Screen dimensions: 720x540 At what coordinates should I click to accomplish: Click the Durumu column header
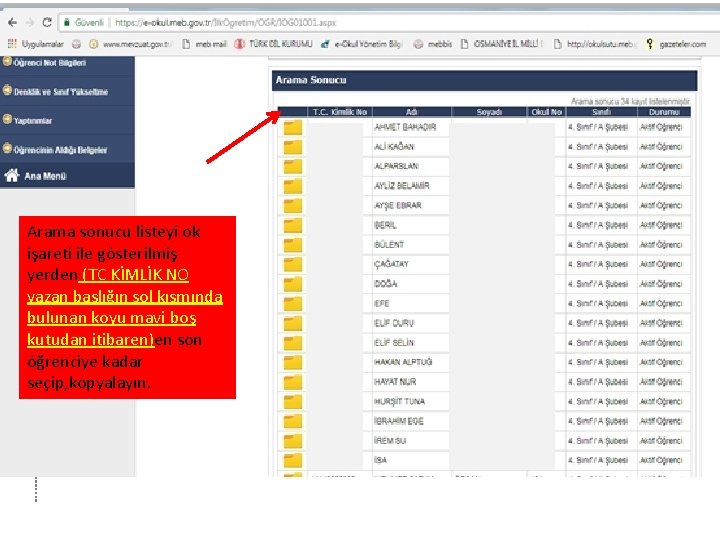(x=664, y=112)
